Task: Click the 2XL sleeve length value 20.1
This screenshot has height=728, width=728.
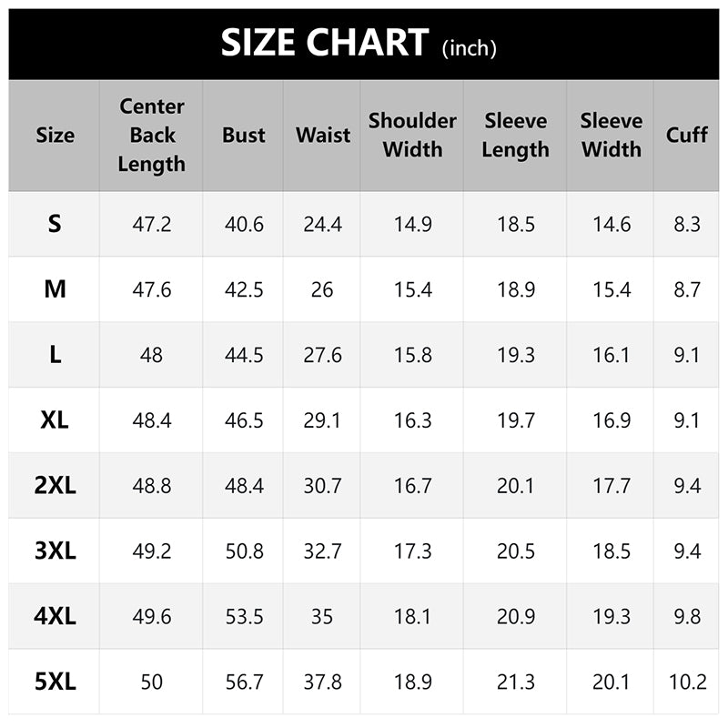Action: 516,485
